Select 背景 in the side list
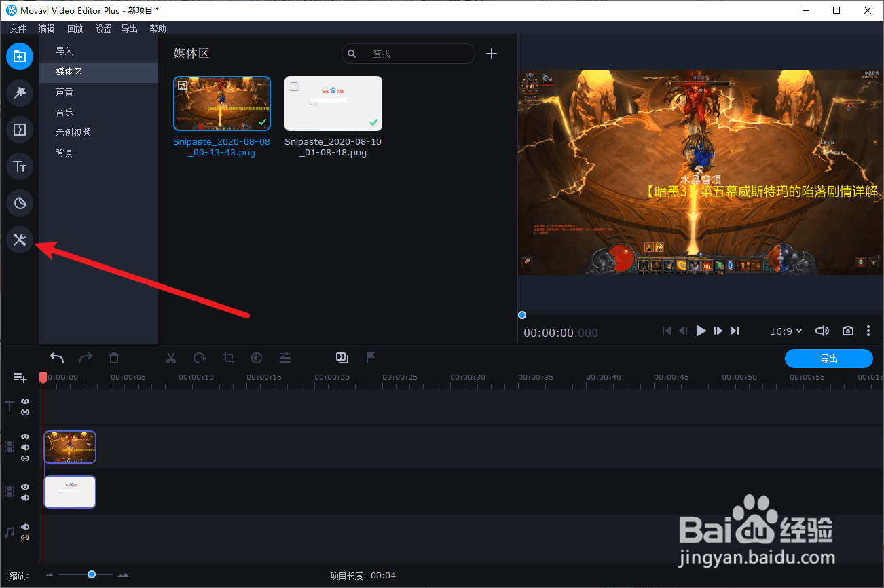The height and width of the screenshot is (588, 884). tap(98, 153)
